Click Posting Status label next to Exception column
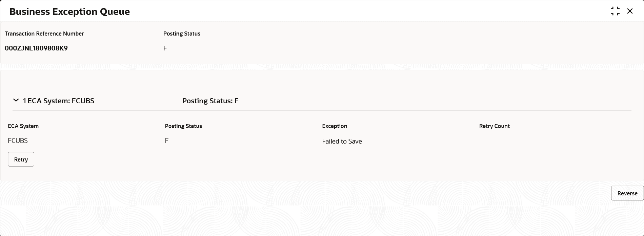 (183, 126)
